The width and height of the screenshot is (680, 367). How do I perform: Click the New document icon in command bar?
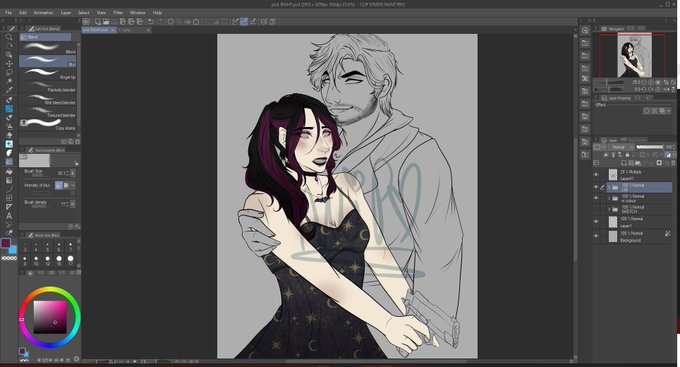(98, 22)
